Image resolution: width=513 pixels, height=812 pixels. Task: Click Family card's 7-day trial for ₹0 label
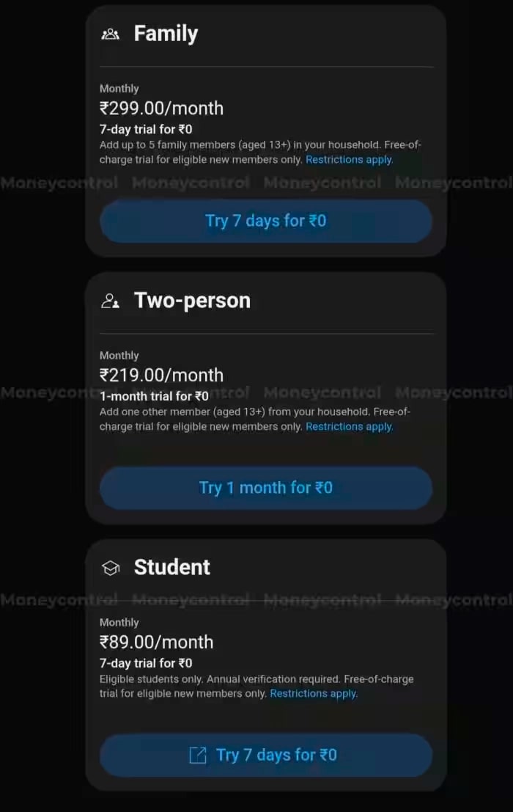[146, 129]
